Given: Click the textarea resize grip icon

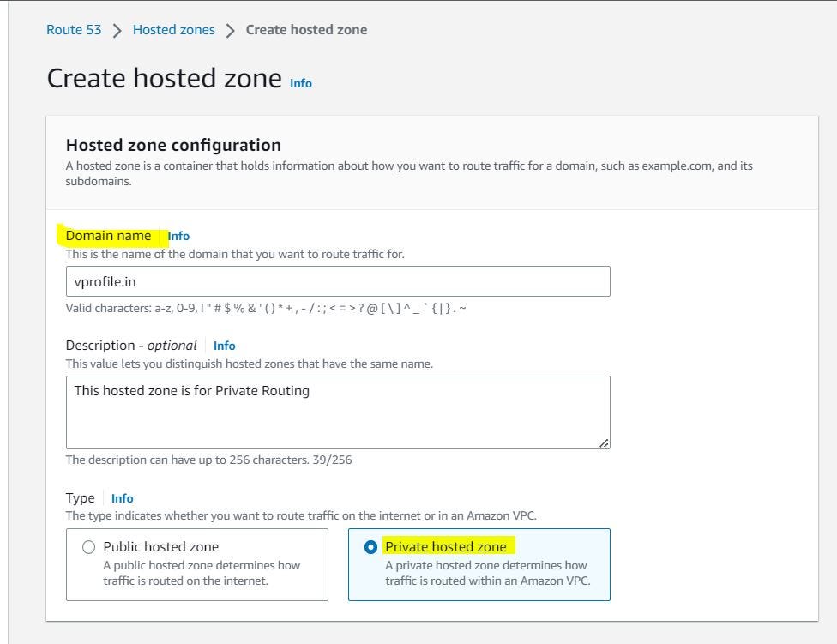Looking at the screenshot, I should (x=605, y=445).
